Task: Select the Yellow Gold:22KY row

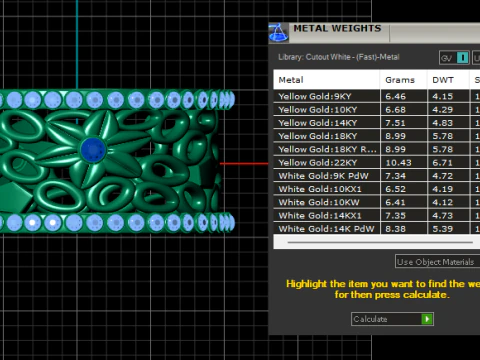Action: click(x=377, y=163)
